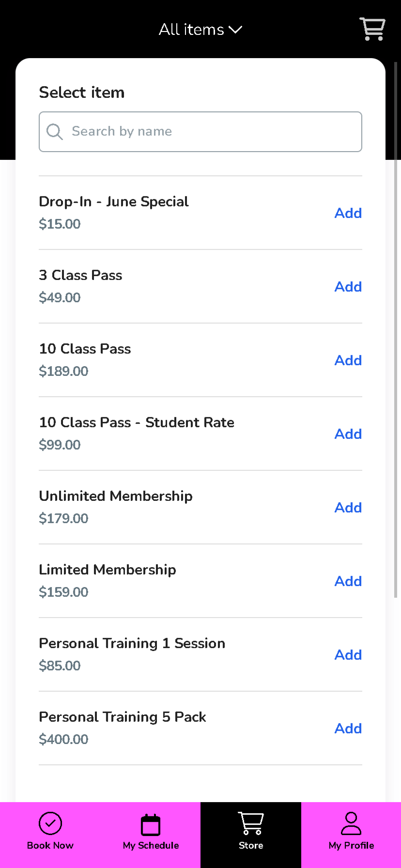Viewport: 401px width, 868px height.
Task: Switch to the My Schedule tab
Action: pyautogui.click(x=151, y=834)
